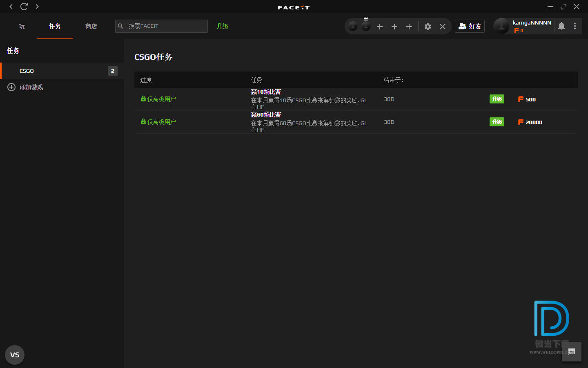Open the 商店 (Shop) tab

pos(91,26)
